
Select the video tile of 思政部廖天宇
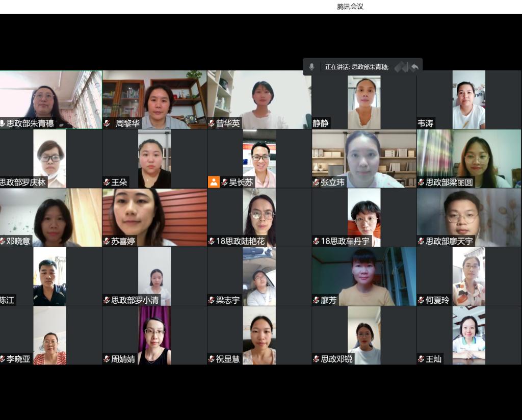pyautogui.click(x=469, y=218)
